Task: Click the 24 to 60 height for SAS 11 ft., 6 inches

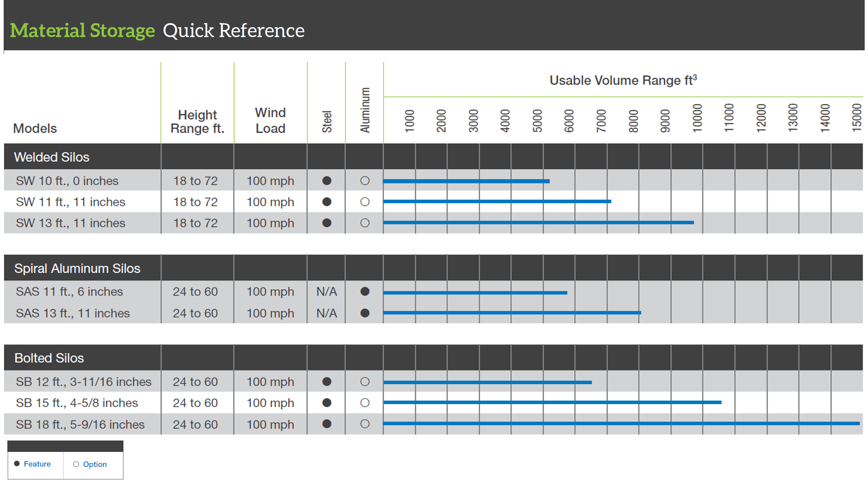Action: (x=195, y=291)
